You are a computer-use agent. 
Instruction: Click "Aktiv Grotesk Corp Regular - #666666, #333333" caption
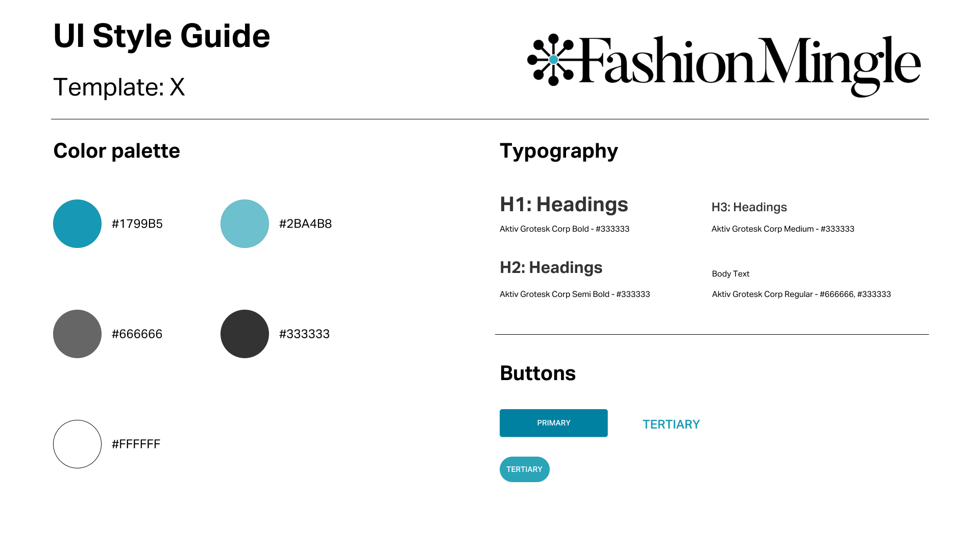[801, 294]
